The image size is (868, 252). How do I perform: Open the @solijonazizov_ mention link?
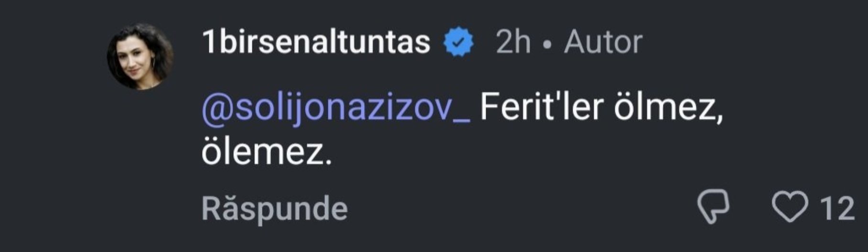(x=336, y=109)
